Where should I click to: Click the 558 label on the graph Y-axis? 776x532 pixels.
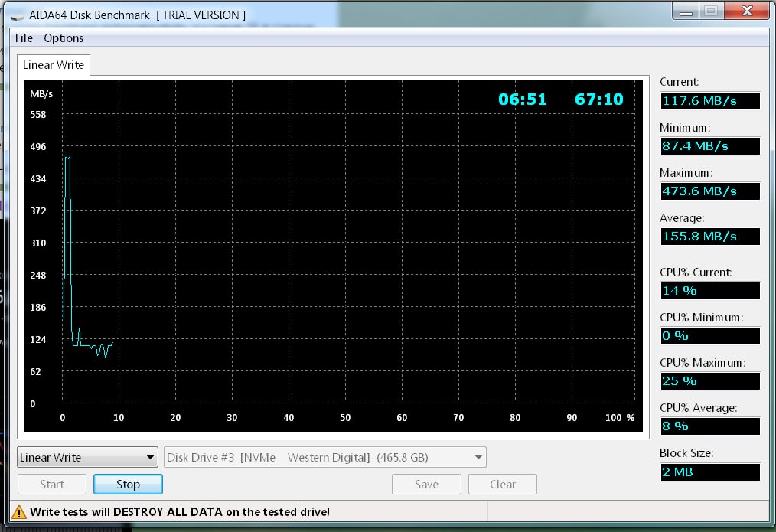(x=38, y=114)
